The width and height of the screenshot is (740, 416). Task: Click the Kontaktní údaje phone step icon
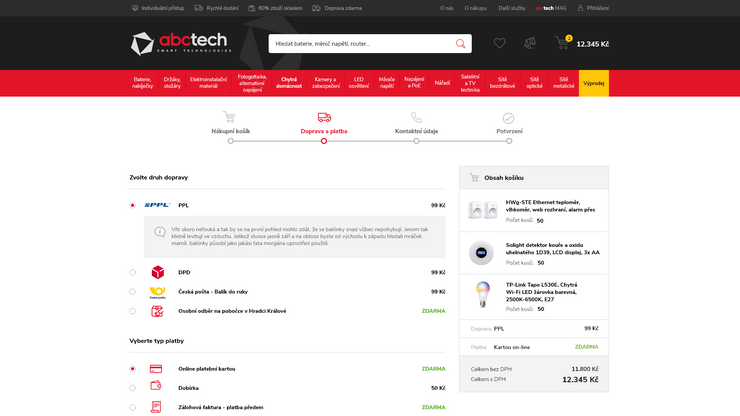tap(416, 117)
